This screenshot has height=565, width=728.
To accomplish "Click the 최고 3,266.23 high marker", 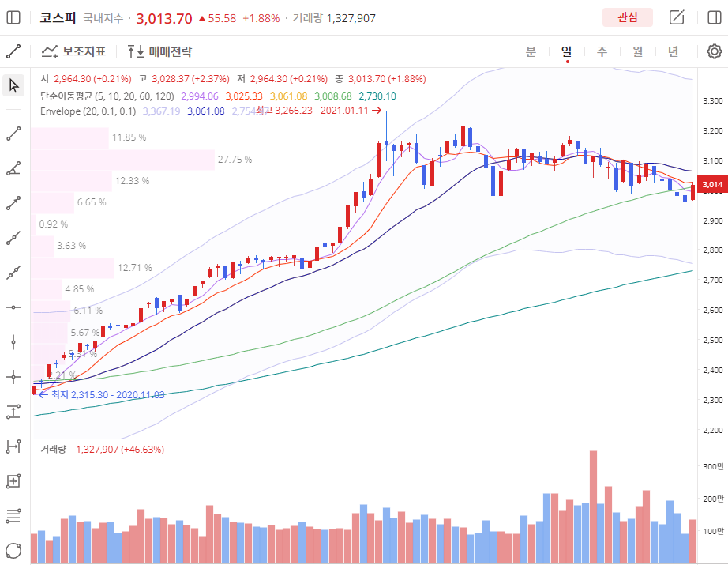I will (318, 111).
